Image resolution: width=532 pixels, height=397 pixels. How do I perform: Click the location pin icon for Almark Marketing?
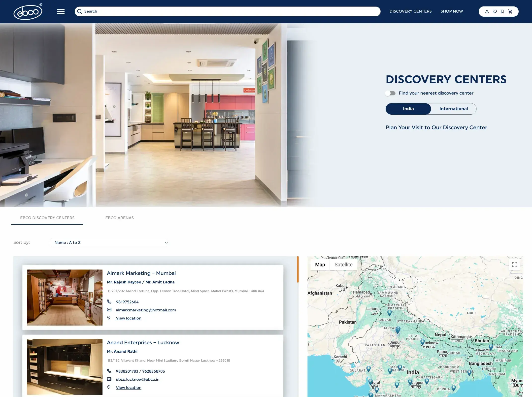tap(109, 318)
